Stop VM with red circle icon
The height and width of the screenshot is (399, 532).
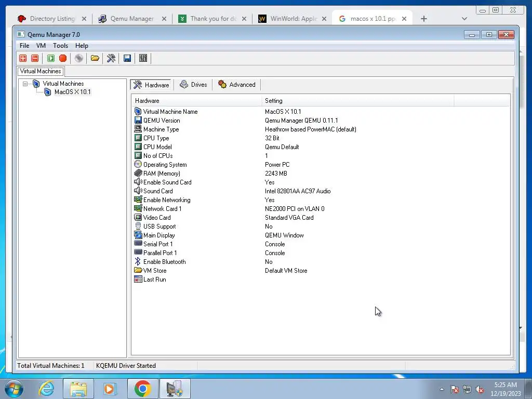coord(63,58)
